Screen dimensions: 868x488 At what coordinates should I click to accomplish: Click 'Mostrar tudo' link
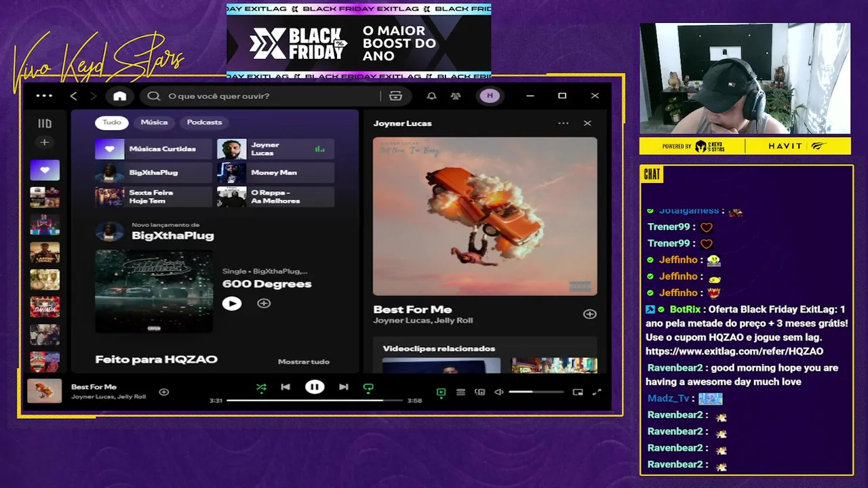[304, 362]
